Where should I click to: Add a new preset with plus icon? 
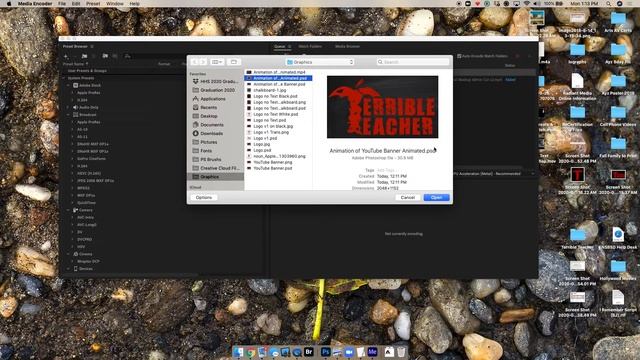click(x=66, y=56)
